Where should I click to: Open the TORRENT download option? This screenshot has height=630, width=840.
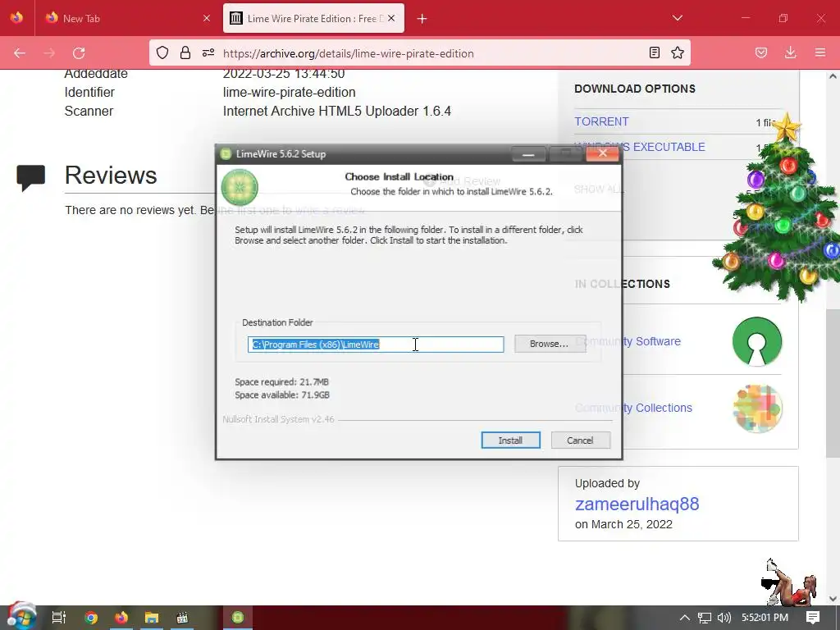click(601, 121)
